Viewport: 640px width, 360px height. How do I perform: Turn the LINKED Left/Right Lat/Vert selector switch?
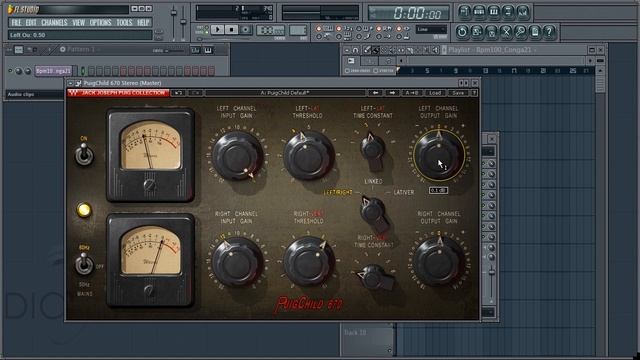(x=373, y=211)
